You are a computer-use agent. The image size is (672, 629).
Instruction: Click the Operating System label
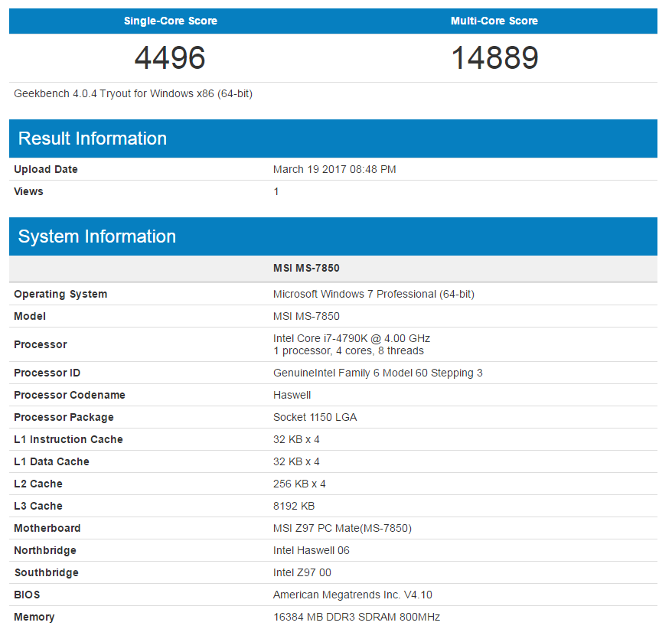click(60, 294)
